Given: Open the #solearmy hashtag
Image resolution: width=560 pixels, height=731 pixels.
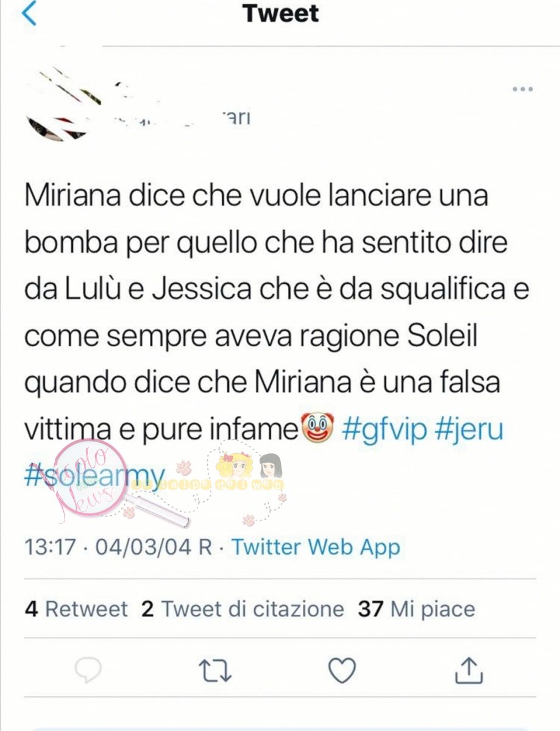Looking at the screenshot, I should (95, 475).
